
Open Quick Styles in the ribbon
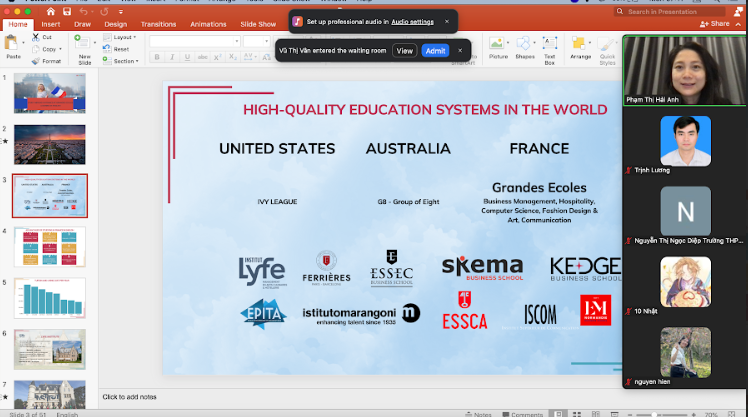click(607, 47)
